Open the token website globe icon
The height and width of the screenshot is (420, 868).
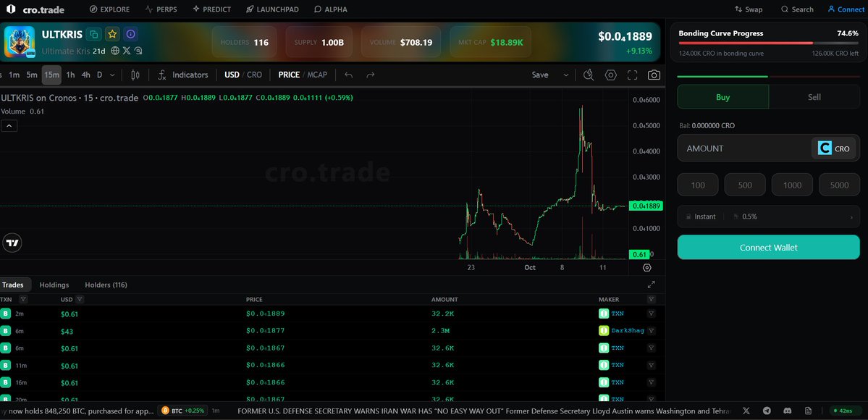coord(115,51)
